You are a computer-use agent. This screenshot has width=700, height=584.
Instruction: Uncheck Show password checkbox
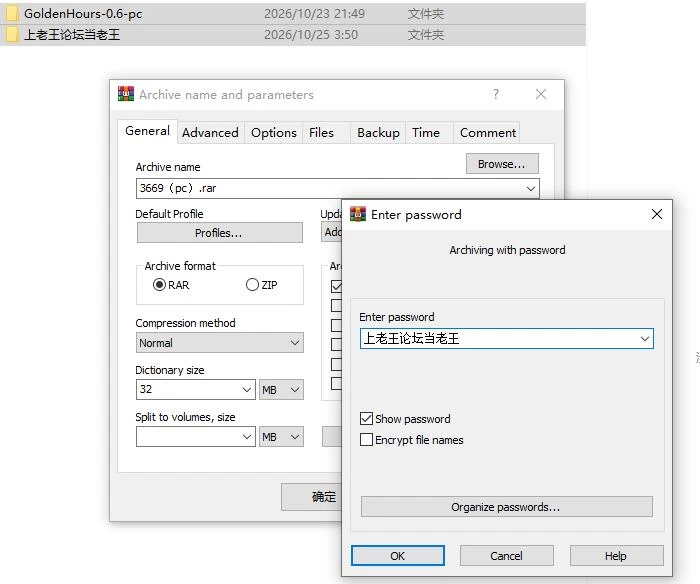click(x=366, y=418)
